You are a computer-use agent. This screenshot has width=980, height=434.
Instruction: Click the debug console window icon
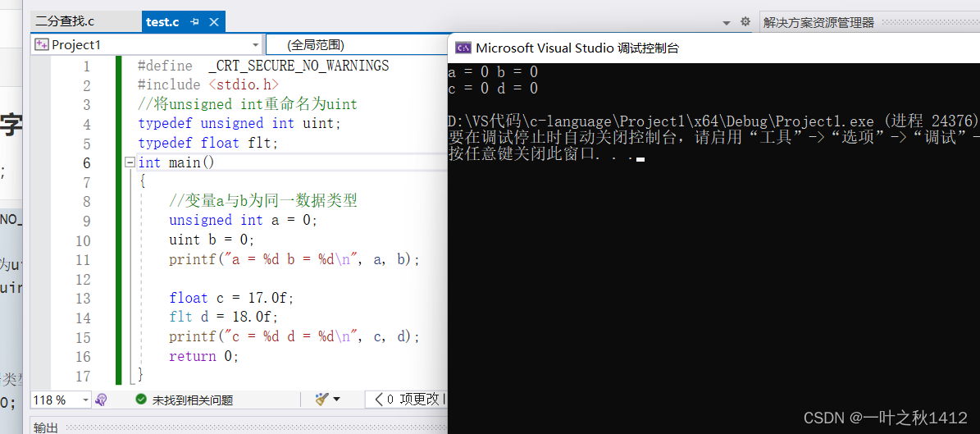[463, 48]
